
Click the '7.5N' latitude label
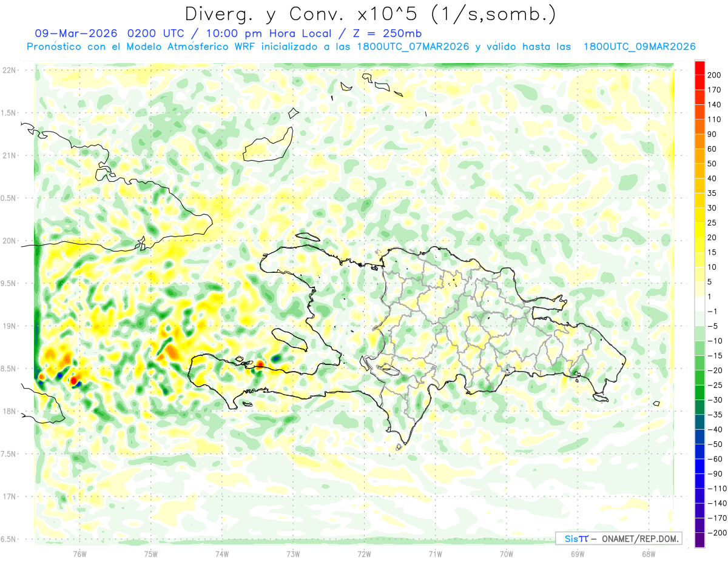pyautogui.click(x=8, y=454)
